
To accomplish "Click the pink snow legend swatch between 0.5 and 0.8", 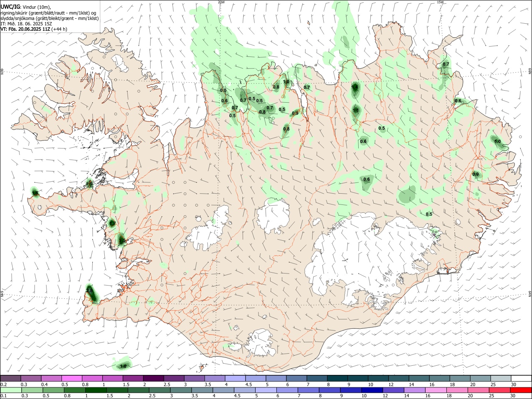I will (x=71, y=379).
